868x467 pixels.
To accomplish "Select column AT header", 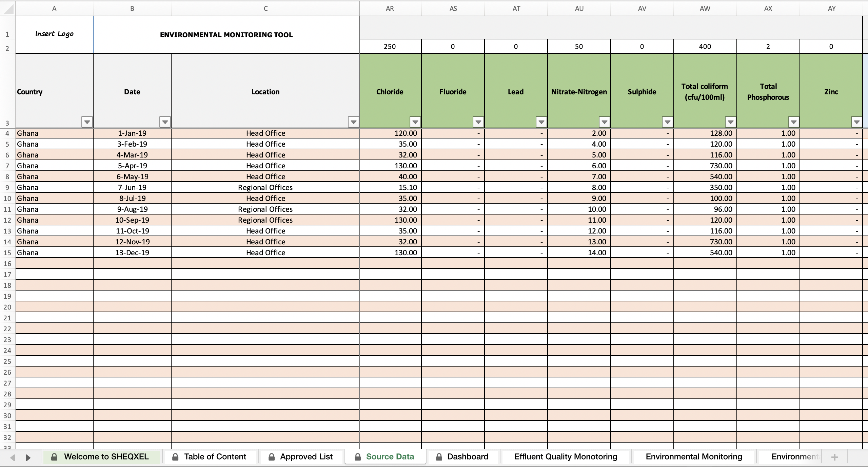I will click(x=516, y=9).
